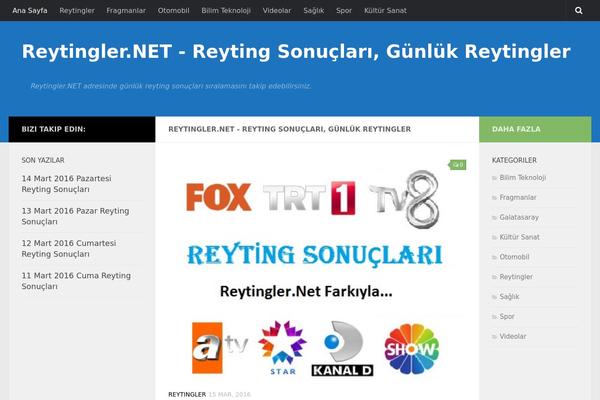This screenshot has height=400, width=600.
Task: Click the KATEGORILER widget heading
Action: [514, 160]
